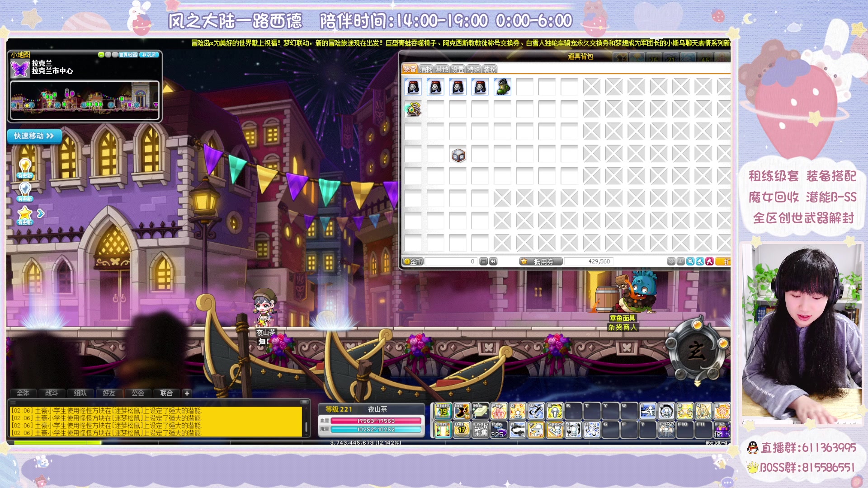The height and width of the screenshot is (488, 868).
Task: Select the green boots item in inventory
Action: 502,87
